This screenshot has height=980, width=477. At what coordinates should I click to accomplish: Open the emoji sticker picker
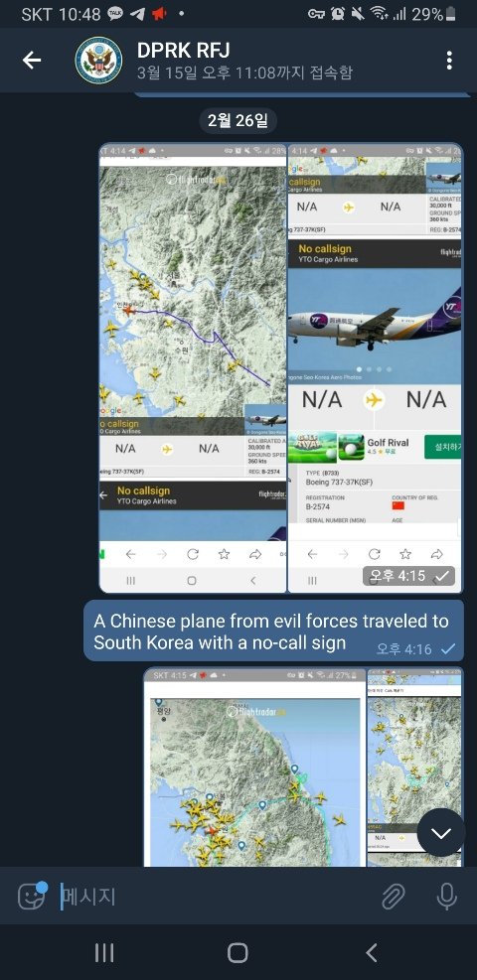coord(31,897)
